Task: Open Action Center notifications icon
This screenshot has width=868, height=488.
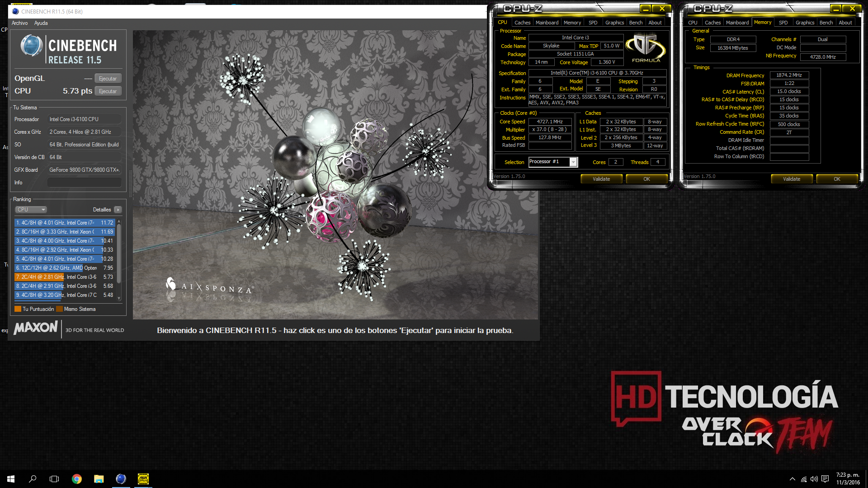Action: pyautogui.click(x=825, y=479)
